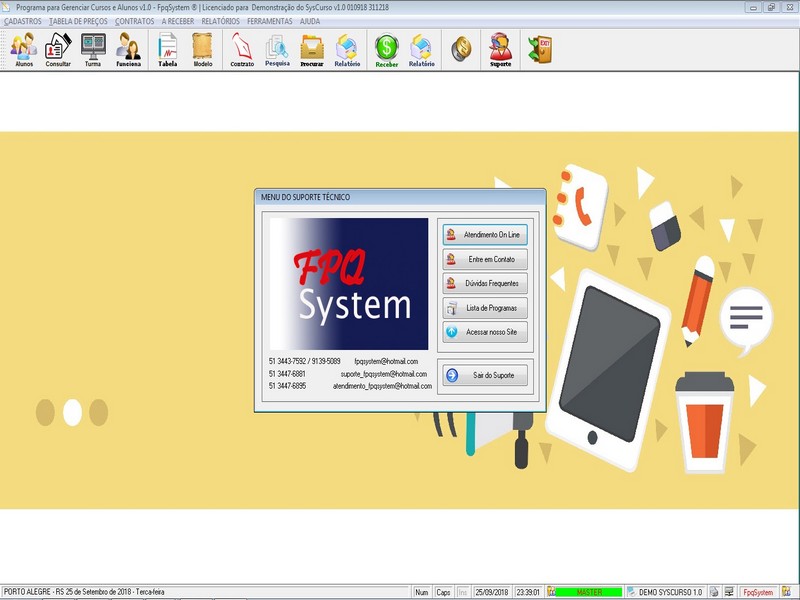This screenshot has height=600, width=800.
Task: Open the Alunos students toolbar icon
Action: click(x=24, y=49)
